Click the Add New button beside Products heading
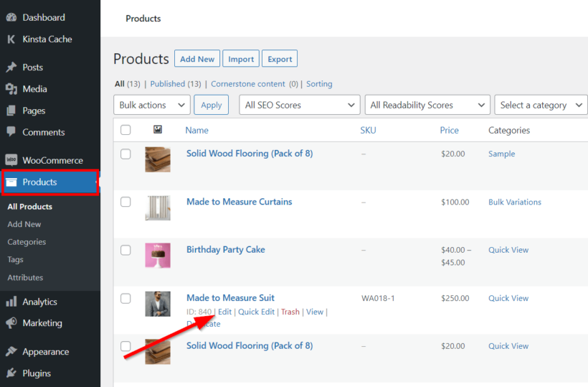The image size is (588, 387). coord(197,59)
